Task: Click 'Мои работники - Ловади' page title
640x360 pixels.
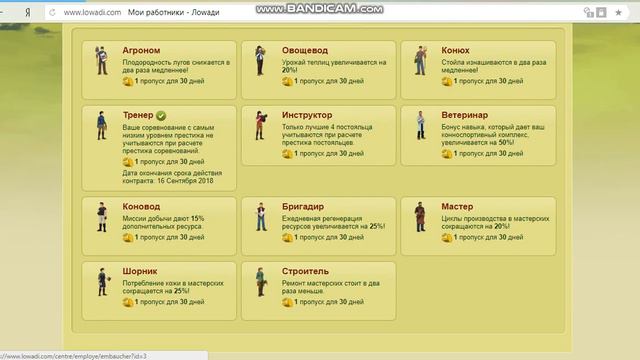Action: pos(173,13)
